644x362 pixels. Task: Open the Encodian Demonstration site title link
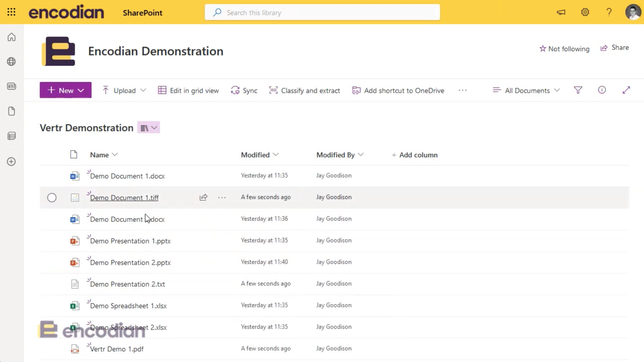[156, 51]
